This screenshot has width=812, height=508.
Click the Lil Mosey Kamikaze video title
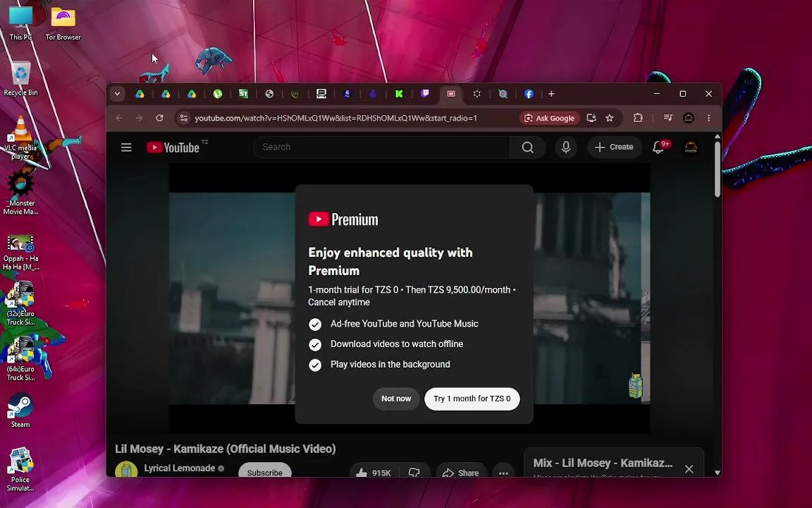pos(226,449)
